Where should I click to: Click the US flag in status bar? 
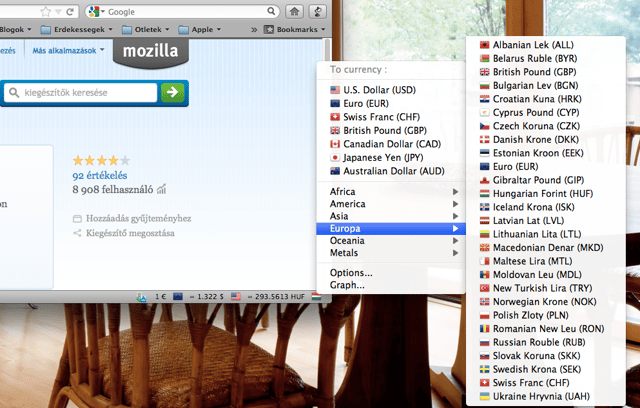(x=236, y=297)
